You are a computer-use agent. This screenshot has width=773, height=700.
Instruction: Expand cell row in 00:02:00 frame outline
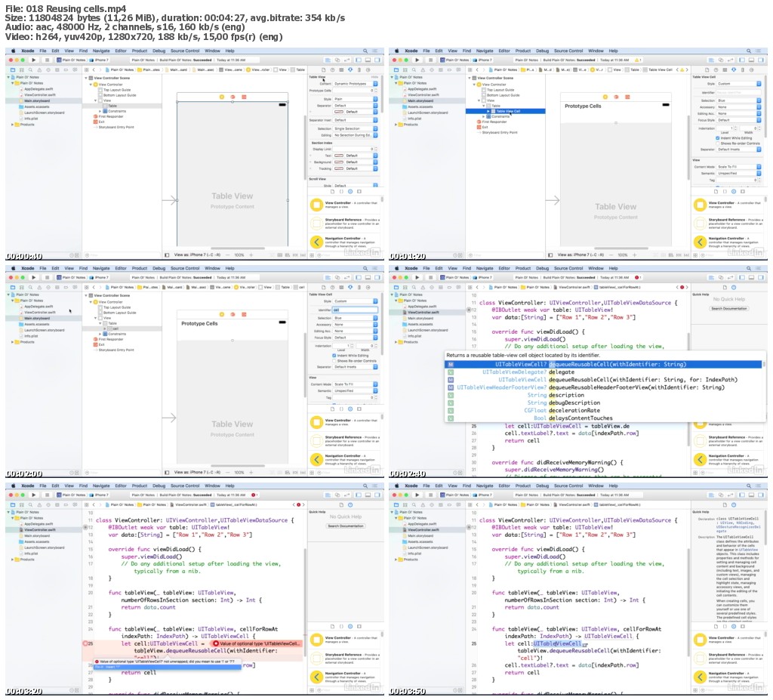tap(105, 328)
